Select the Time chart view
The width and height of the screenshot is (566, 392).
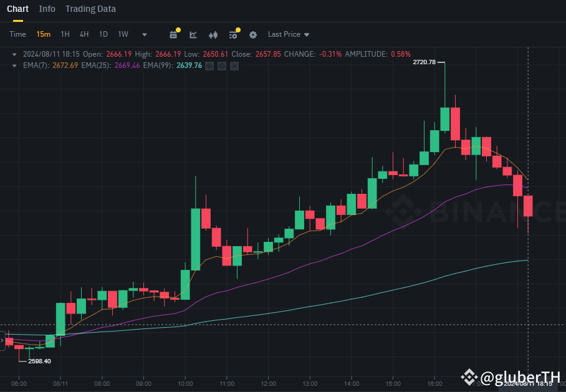17,34
